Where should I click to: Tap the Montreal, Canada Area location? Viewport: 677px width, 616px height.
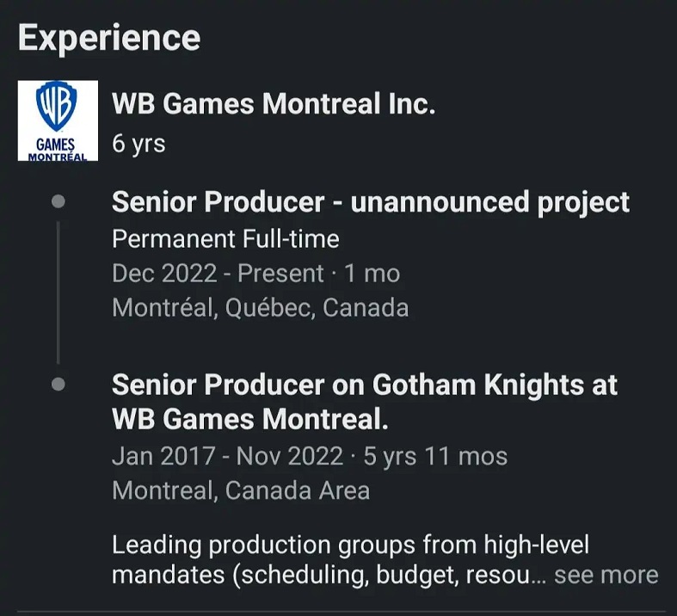(241, 490)
